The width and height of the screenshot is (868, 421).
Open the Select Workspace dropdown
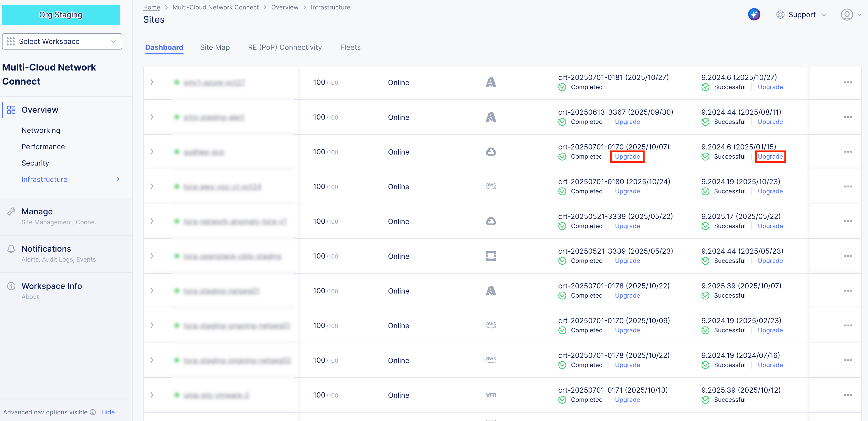[x=62, y=41]
